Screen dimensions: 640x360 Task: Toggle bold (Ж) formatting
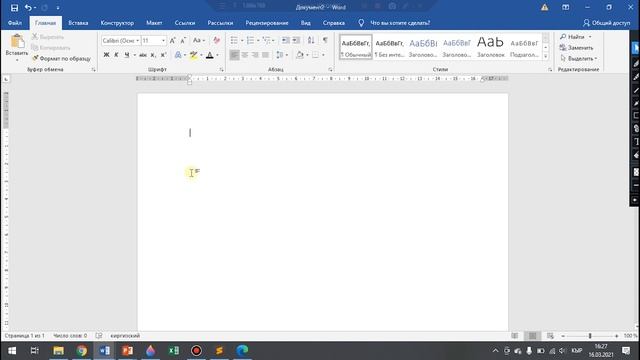(106, 55)
